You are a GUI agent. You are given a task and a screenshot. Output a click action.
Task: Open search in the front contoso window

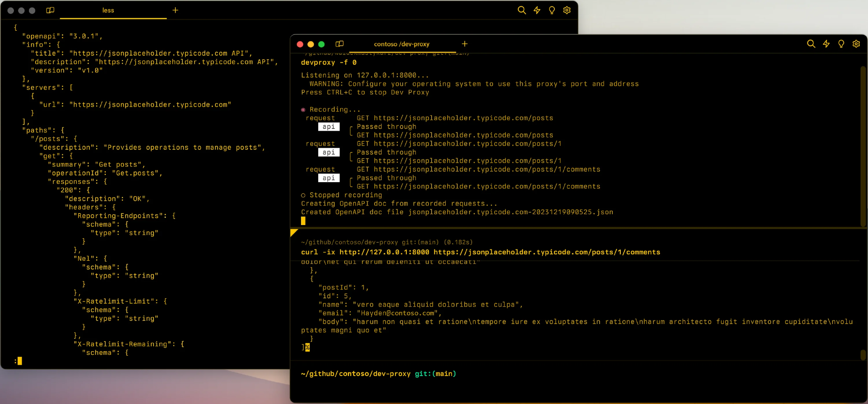tap(811, 44)
